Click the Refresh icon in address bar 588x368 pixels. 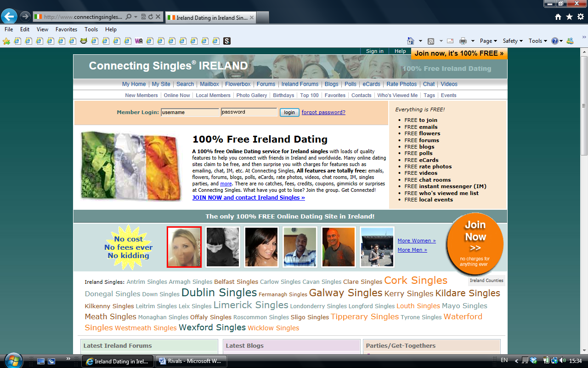click(150, 17)
